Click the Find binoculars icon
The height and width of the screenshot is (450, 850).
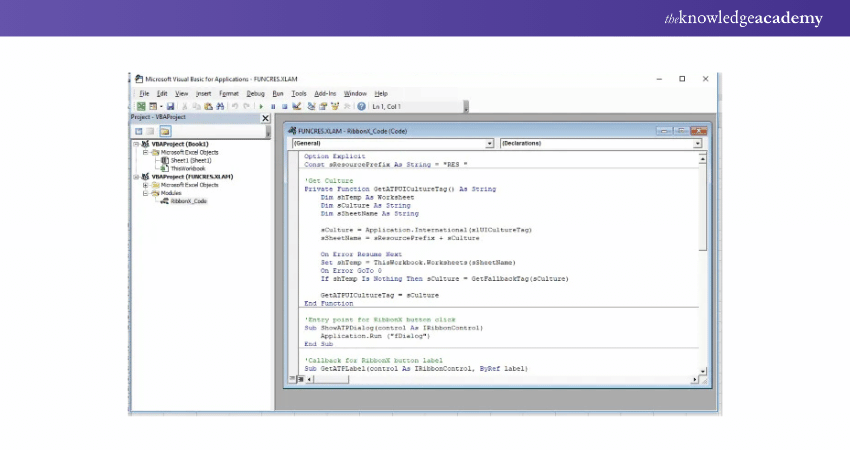pyautogui.click(x=220, y=106)
